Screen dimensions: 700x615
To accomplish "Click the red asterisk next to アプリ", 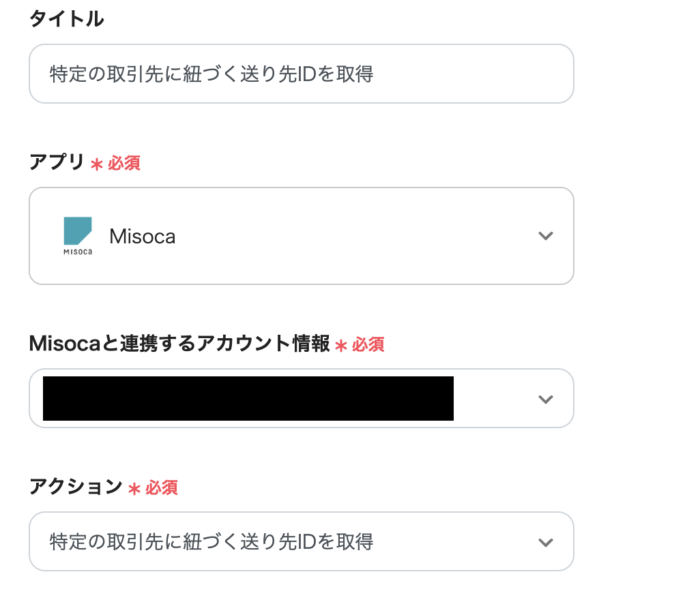I will (x=97, y=164).
